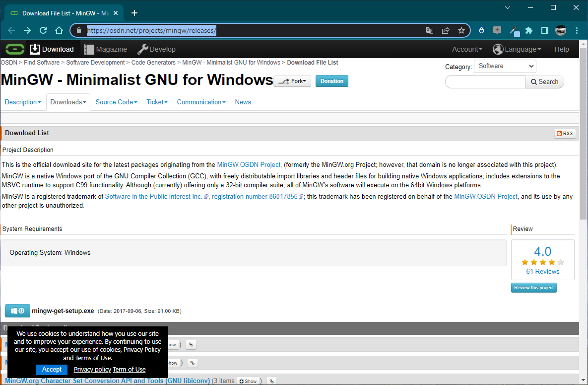The image size is (588, 385).
Task: Translate this page icon
Action: [430, 30]
